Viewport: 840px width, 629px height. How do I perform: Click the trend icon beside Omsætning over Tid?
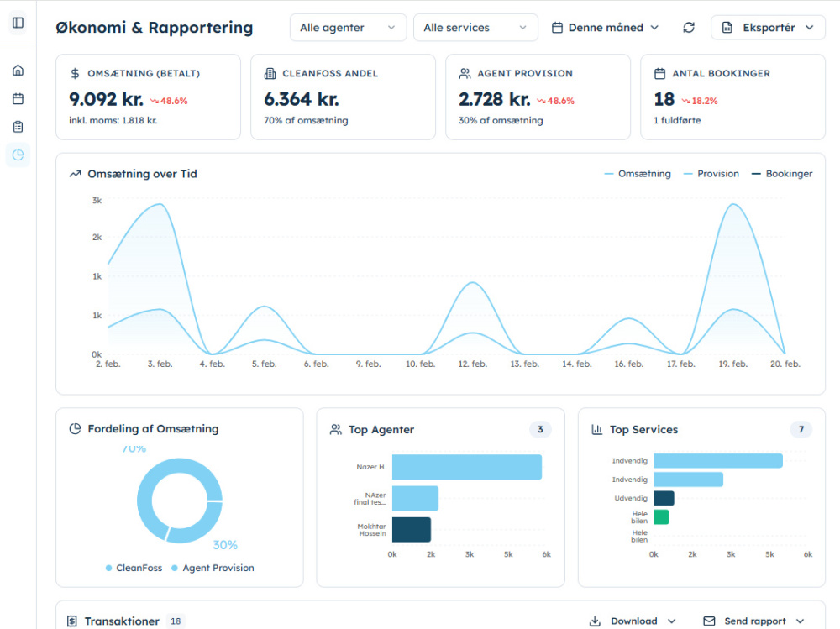(x=75, y=174)
